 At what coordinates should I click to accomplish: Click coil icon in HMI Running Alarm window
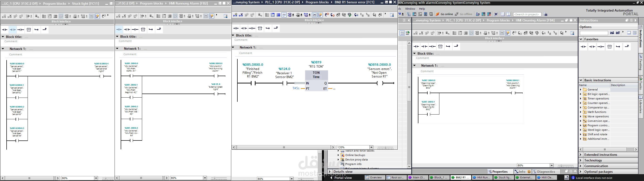pyautogui.click(x=135, y=29)
